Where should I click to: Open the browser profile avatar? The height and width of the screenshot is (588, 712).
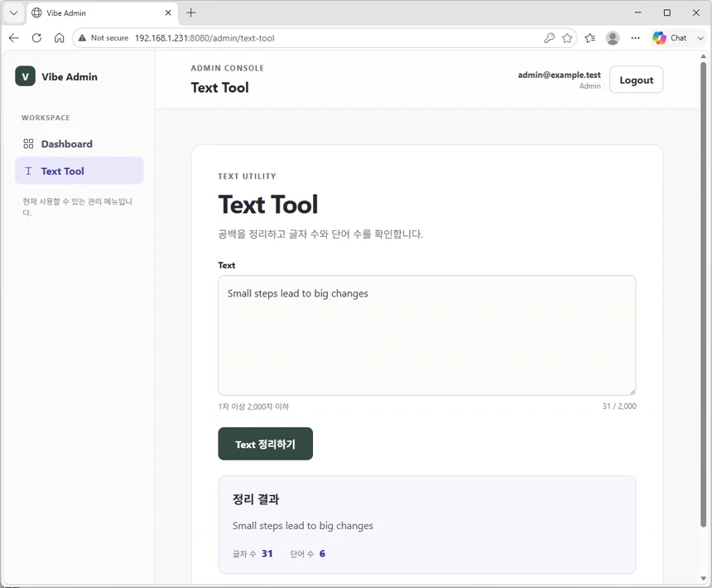[x=613, y=38]
